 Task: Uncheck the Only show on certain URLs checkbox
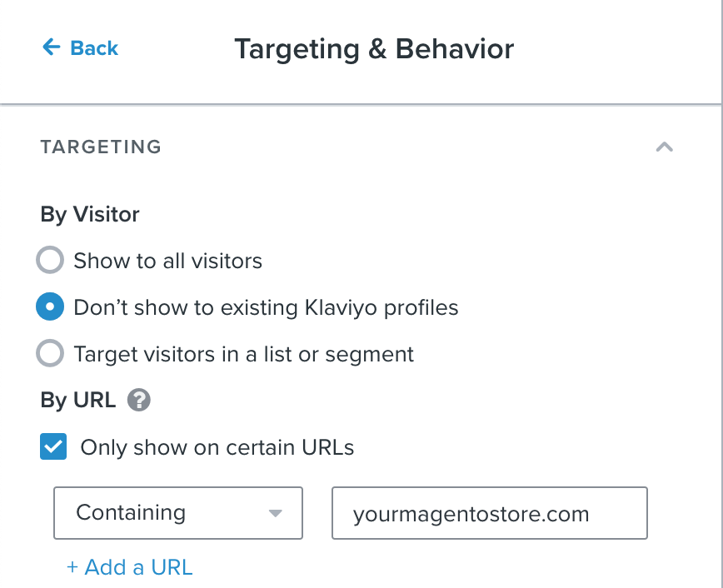(x=54, y=447)
